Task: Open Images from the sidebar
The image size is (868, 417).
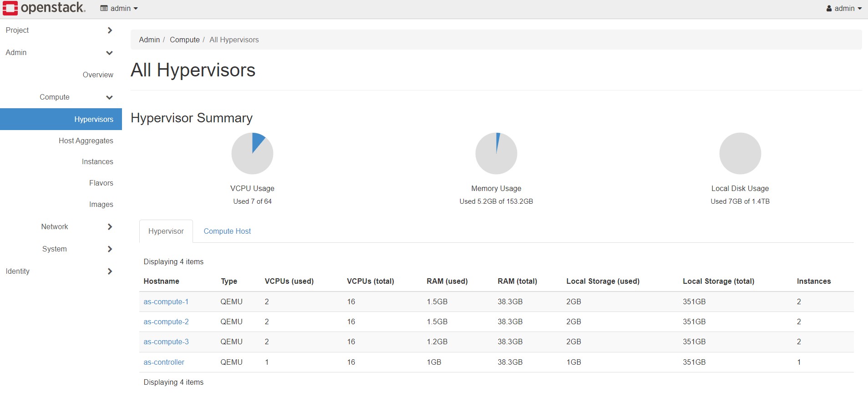Action: tap(101, 205)
